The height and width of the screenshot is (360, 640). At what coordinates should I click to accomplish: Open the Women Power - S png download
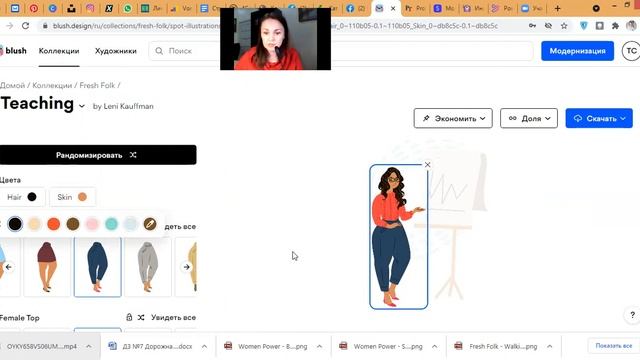pos(381,346)
